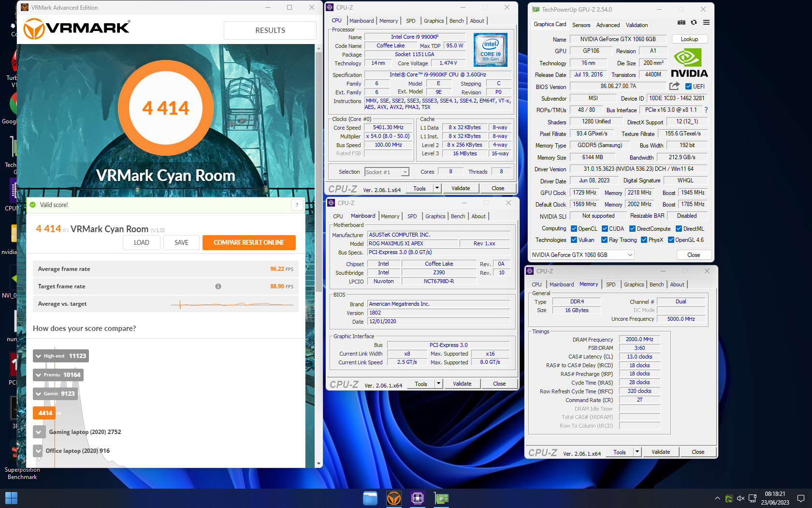Open File Explorer from taskbar
This screenshot has width=812, height=508.
[370, 498]
